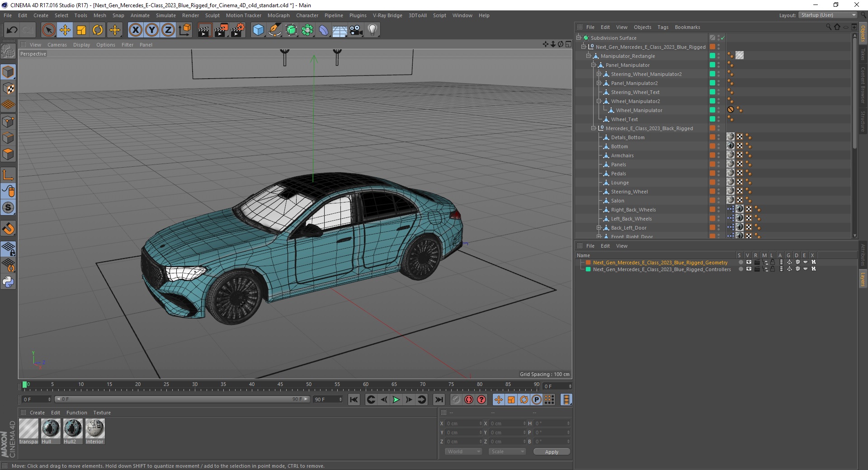Click the Apply button
868x470 pixels.
pos(552,452)
